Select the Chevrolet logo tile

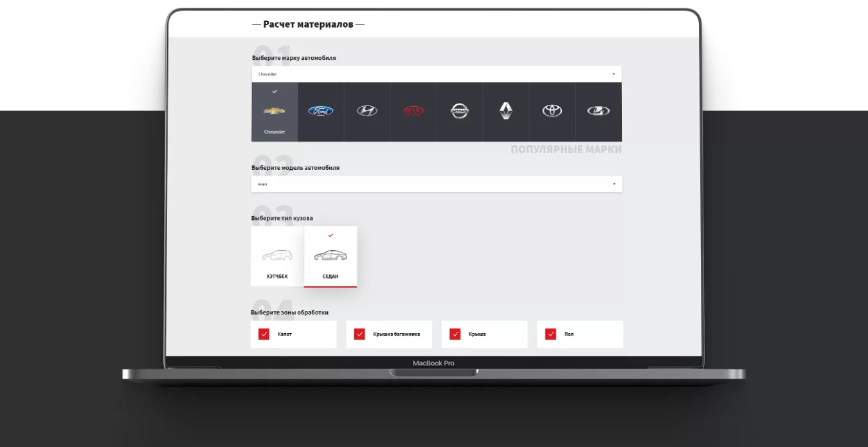click(x=275, y=112)
